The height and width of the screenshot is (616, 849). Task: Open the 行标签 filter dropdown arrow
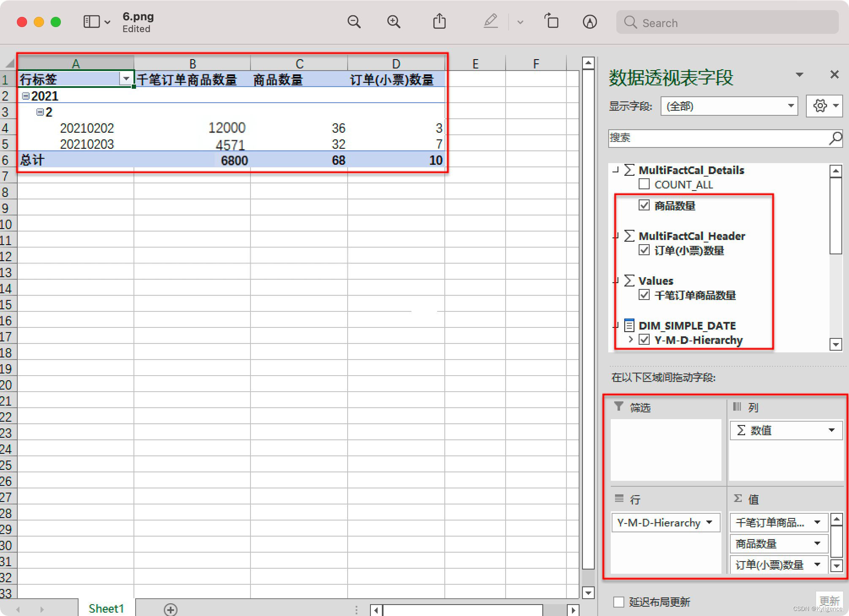tap(126, 79)
